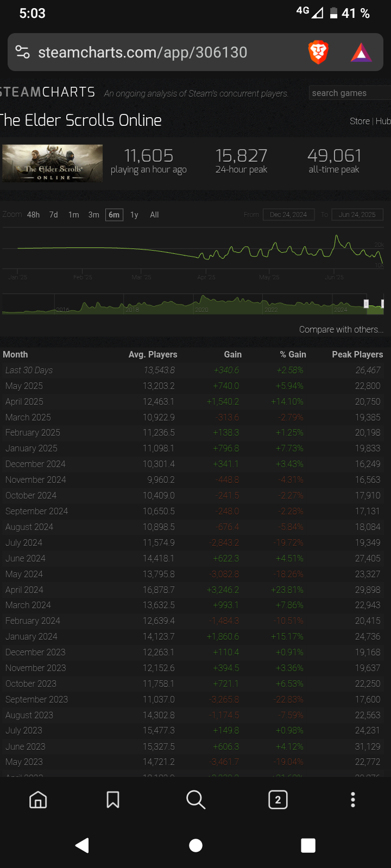Select the 6m zoom option
The width and height of the screenshot is (391, 868).
pos(114,215)
